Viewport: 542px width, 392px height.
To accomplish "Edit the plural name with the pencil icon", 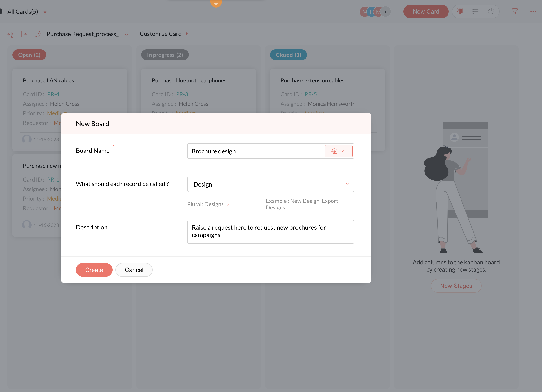I will (x=230, y=204).
